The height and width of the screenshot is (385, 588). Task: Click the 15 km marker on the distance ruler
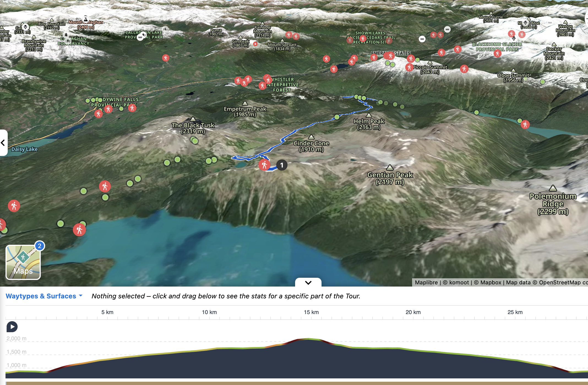tap(311, 312)
